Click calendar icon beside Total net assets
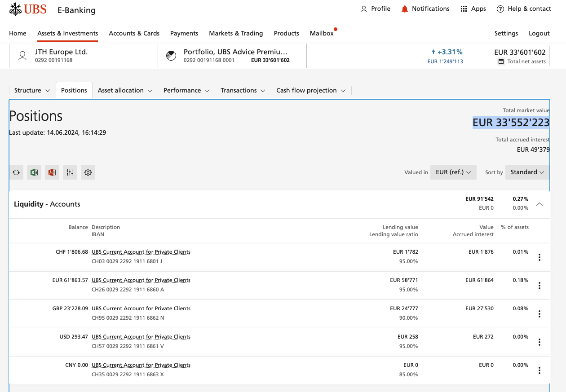 click(x=501, y=62)
